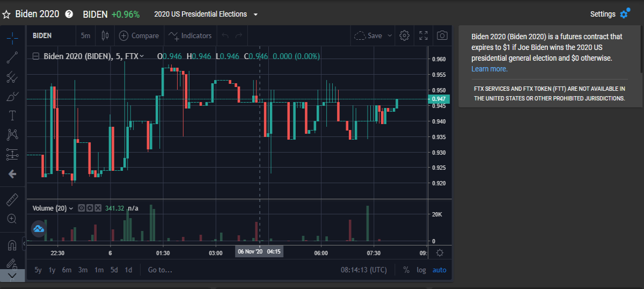Viewport: 644px width, 289px height.
Task: Click the back arrow in left toolbar
Action: (x=12, y=174)
